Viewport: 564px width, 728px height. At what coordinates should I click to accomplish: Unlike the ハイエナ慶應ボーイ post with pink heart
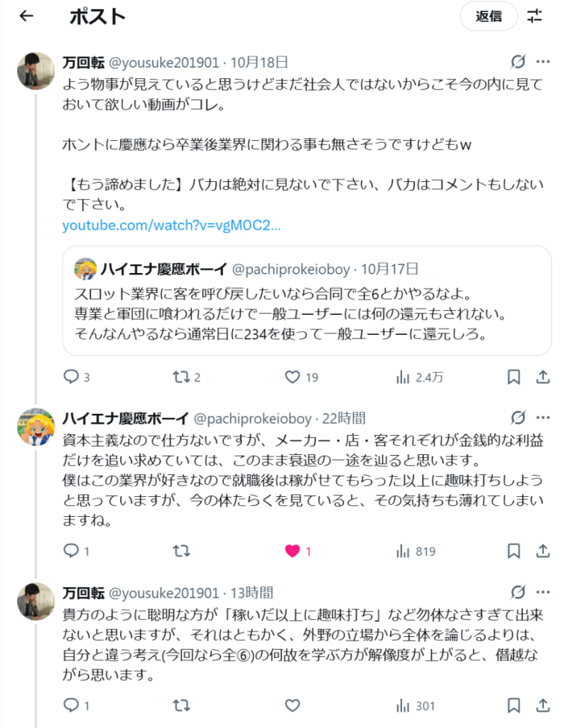click(x=293, y=551)
